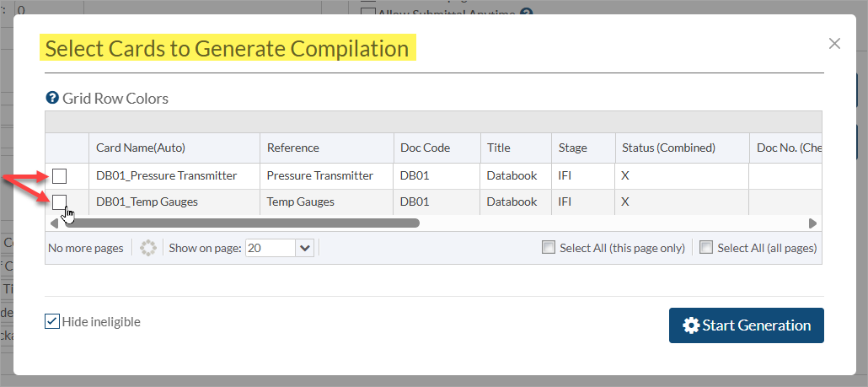Check the DB01_Temp Gauges row checkbox
This screenshot has width=868, height=387.
coord(59,202)
